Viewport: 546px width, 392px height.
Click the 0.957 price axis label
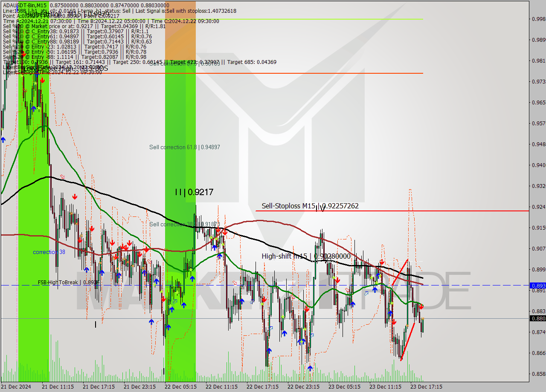click(538, 123)
